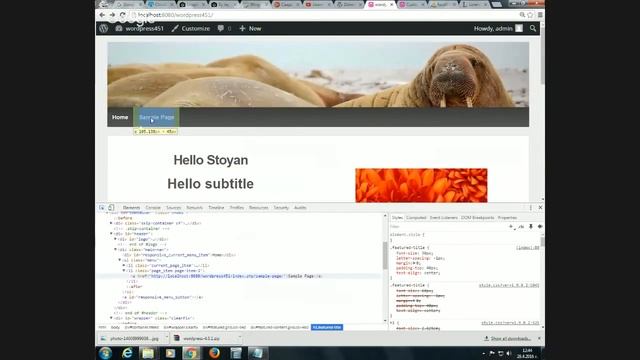Collapse the div class main-nav node
The image size is (640, 360).
coord(116,249)
